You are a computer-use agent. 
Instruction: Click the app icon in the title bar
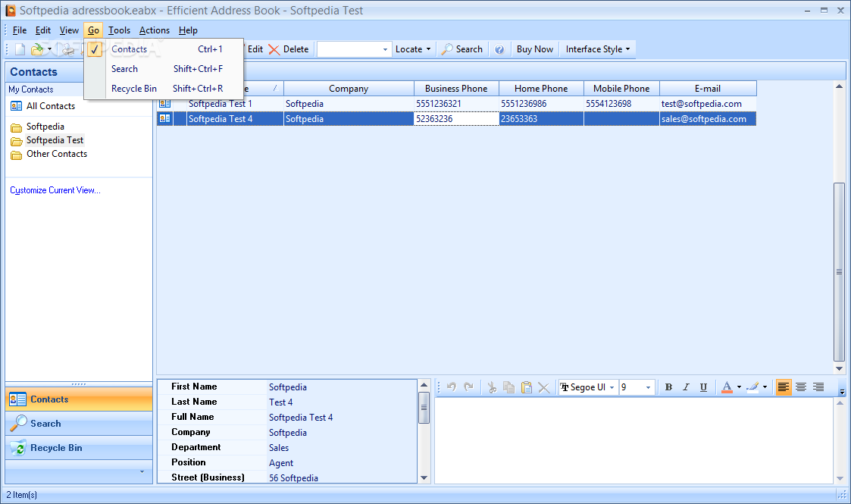pos(11,11)
